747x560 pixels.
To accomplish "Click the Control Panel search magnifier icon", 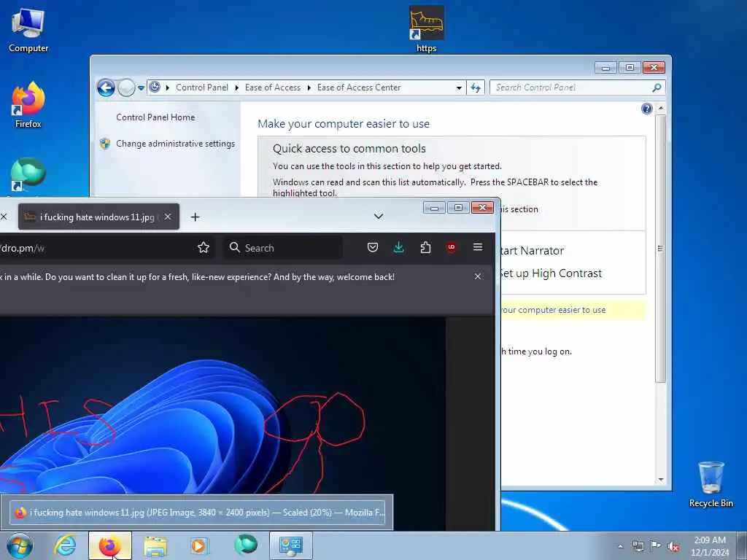I will pos(657,87).
